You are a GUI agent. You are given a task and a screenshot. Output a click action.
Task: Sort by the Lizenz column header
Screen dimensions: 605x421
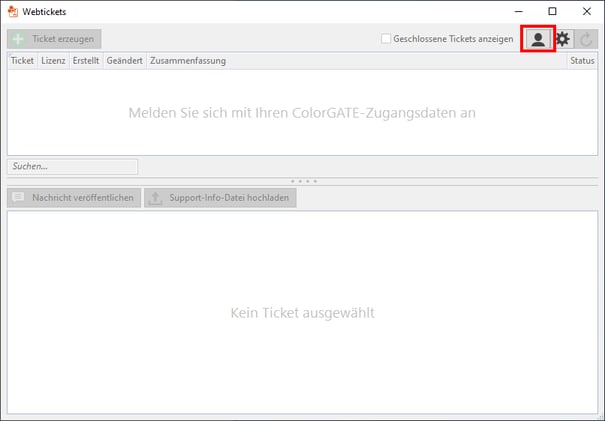[53, 61]
